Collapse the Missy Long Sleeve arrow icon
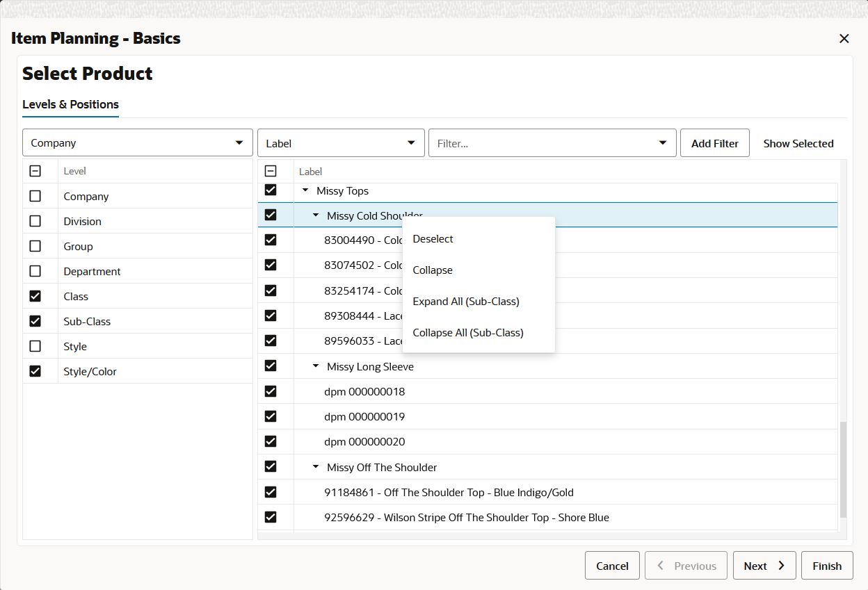The image size is (868, 590). coord(316,366)
